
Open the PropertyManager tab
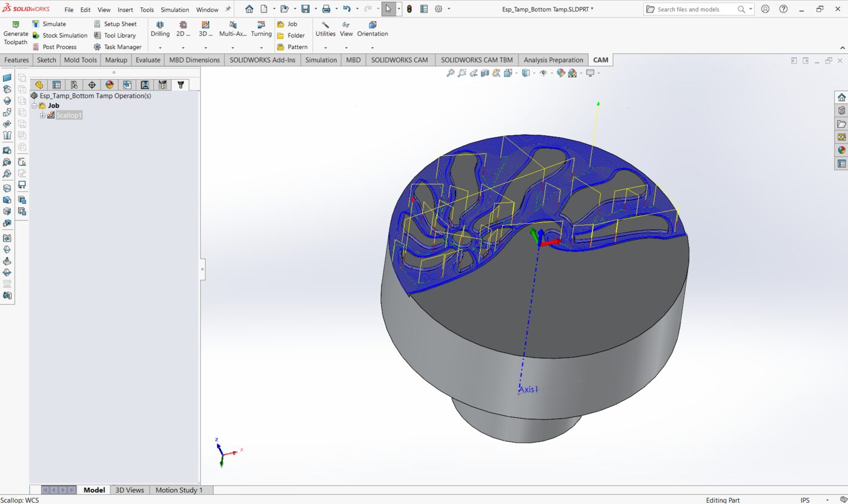56,85
